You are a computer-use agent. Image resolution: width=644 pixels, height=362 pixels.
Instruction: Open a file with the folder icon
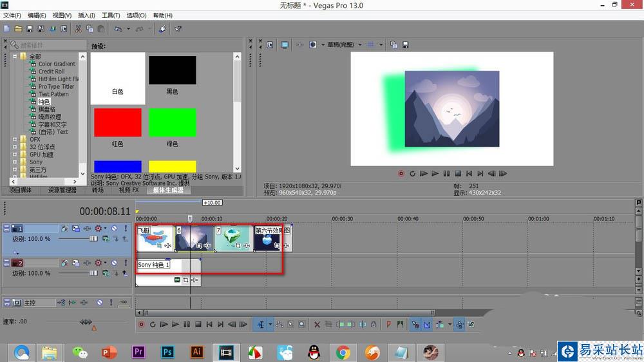(x=18, y=29)
